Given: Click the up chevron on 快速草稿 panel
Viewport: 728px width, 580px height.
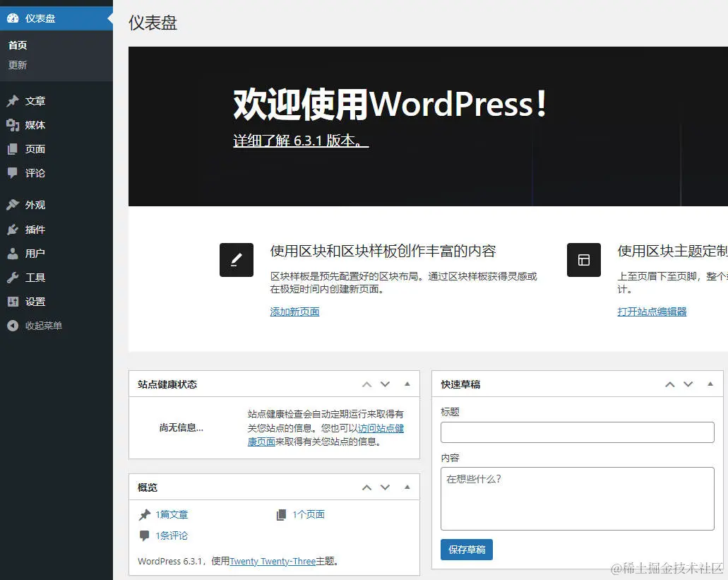Looking at the screenshot, I should pos(669,384).
